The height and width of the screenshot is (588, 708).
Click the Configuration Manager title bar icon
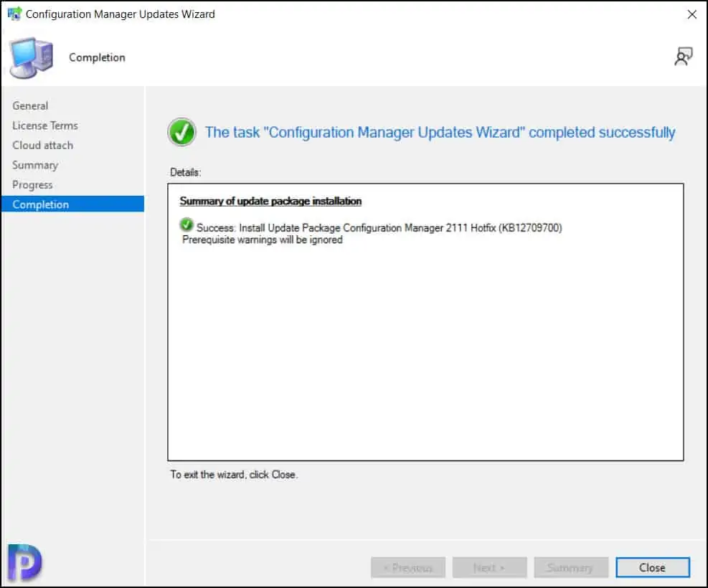pyautogui.click(x=14, y=14)
